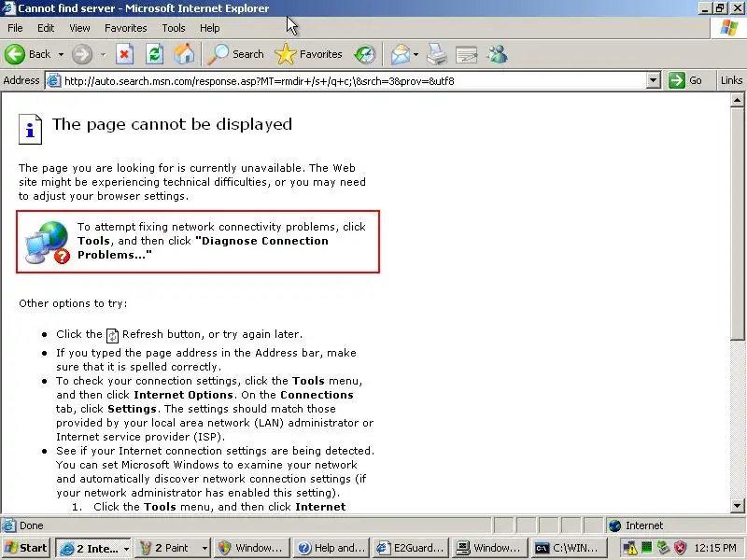Click the Internet zone globe icon
The image size is (747, 560).
[x=614, y=525]
